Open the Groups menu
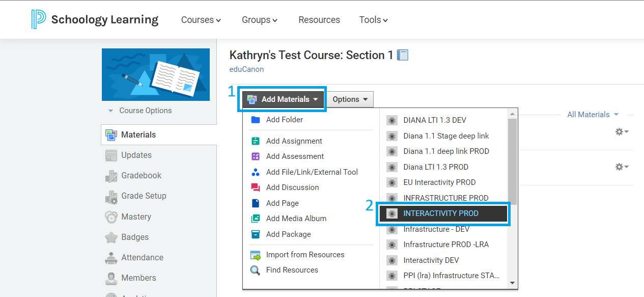This screenshot has height=297, width=644. click(x=260, y=20)
